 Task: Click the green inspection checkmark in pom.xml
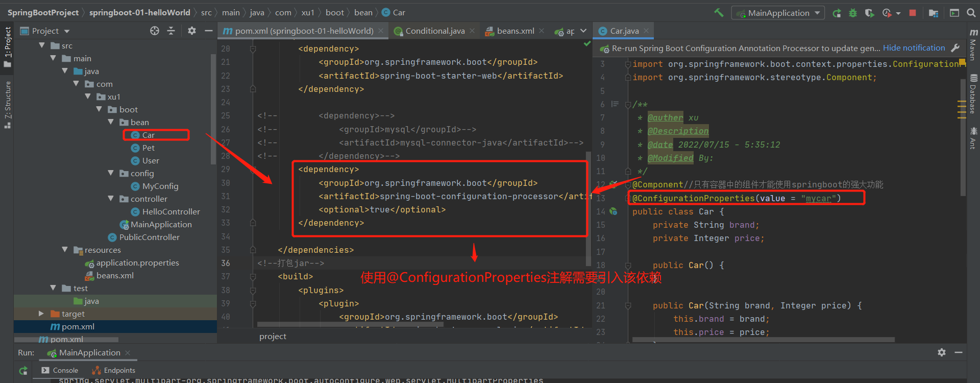587,44
